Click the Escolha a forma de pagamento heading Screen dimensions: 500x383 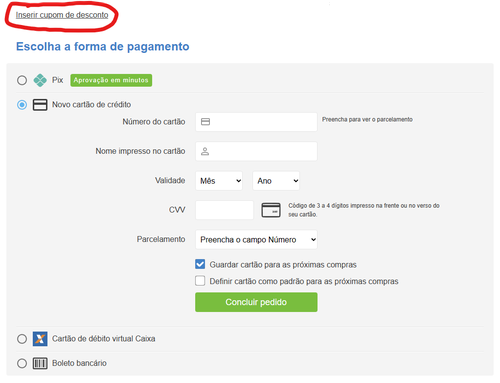click(103, 47)
